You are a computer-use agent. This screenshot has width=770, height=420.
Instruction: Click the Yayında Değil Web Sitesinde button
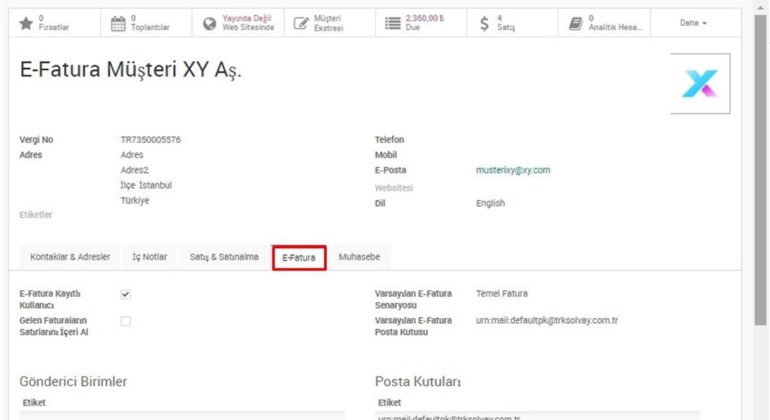point(238,23)
